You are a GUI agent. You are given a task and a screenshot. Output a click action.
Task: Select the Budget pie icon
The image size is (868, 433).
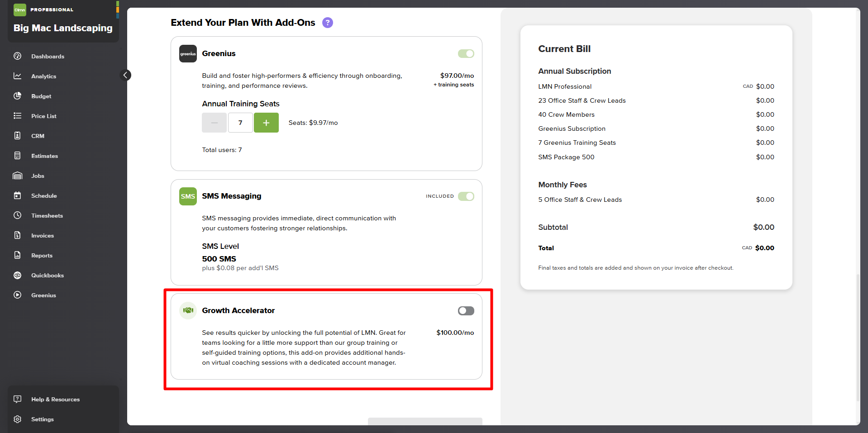pyautogui.click(x=18, y=96)
